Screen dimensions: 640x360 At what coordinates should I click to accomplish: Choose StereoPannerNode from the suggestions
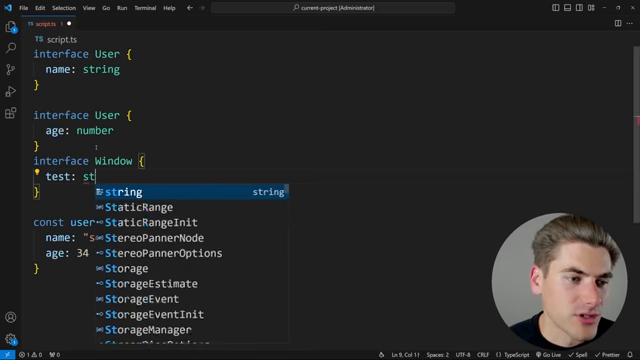pos(192,238)
